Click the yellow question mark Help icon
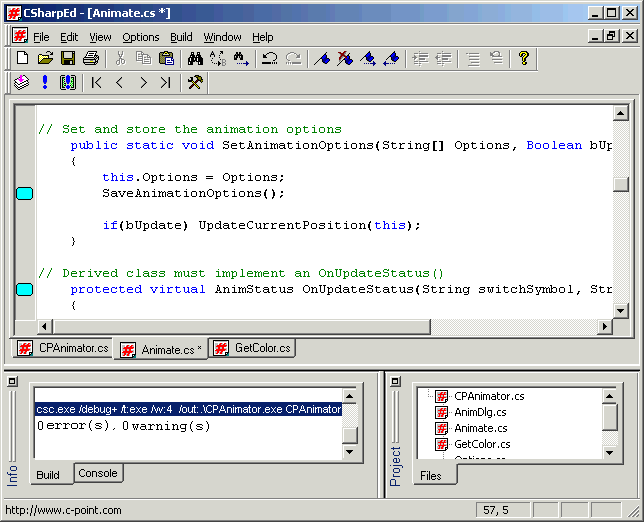Viewport: 644px width, 522px height. 523,59
